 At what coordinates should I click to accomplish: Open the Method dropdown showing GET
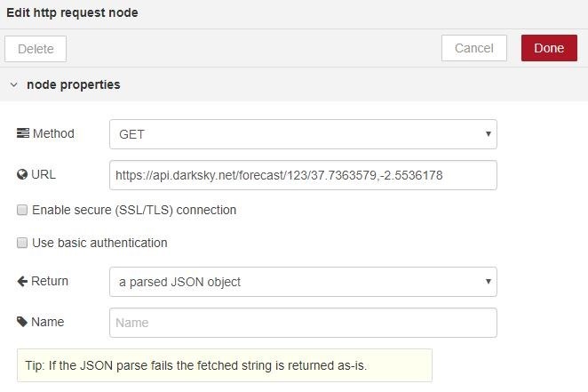pos(303,134)
